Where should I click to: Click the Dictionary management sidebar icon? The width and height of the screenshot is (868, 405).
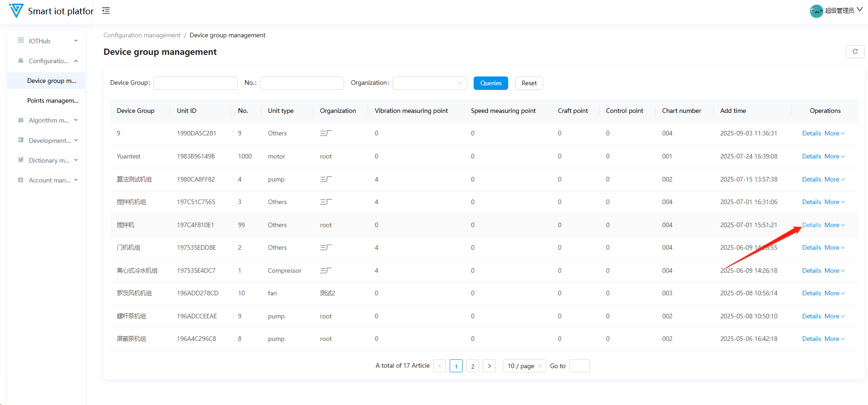pos(21,160)
